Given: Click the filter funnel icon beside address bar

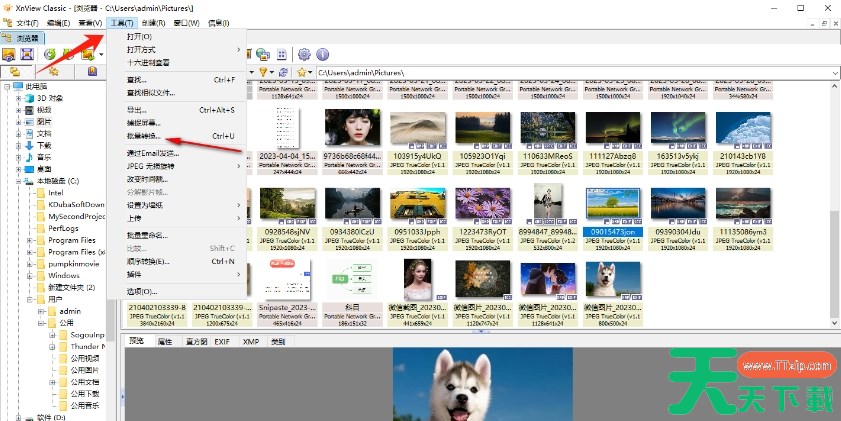Looking at the screenshot, I should click(263, 72).
